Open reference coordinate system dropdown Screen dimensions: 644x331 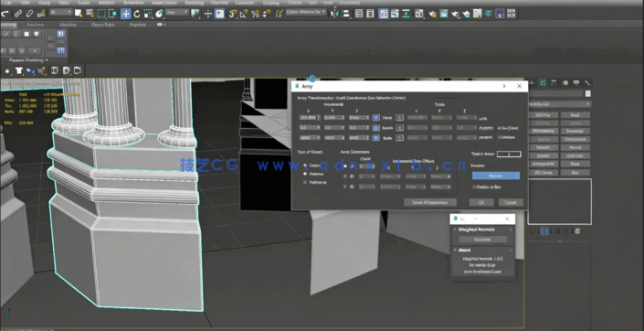pos(177,13)
